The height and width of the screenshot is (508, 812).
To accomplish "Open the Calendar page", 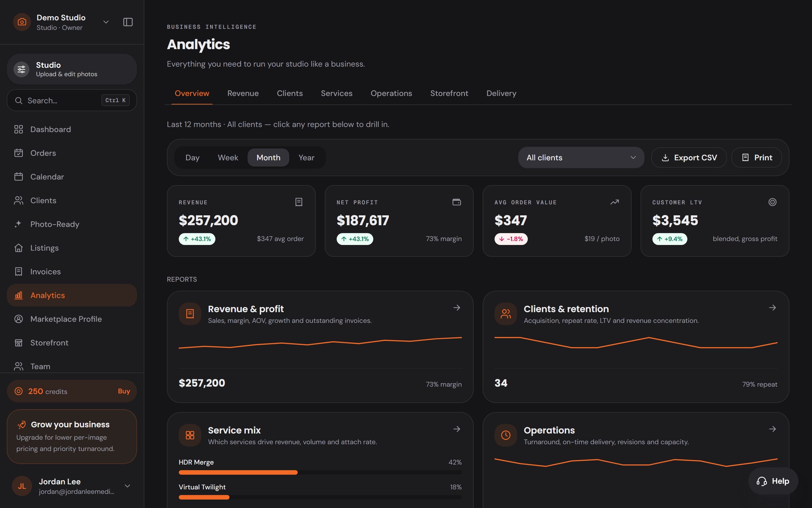I will coord(72,177).
